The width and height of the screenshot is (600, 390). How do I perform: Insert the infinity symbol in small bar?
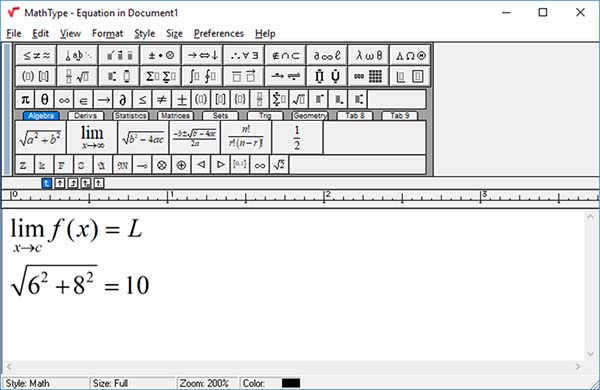tap(64, 100)
